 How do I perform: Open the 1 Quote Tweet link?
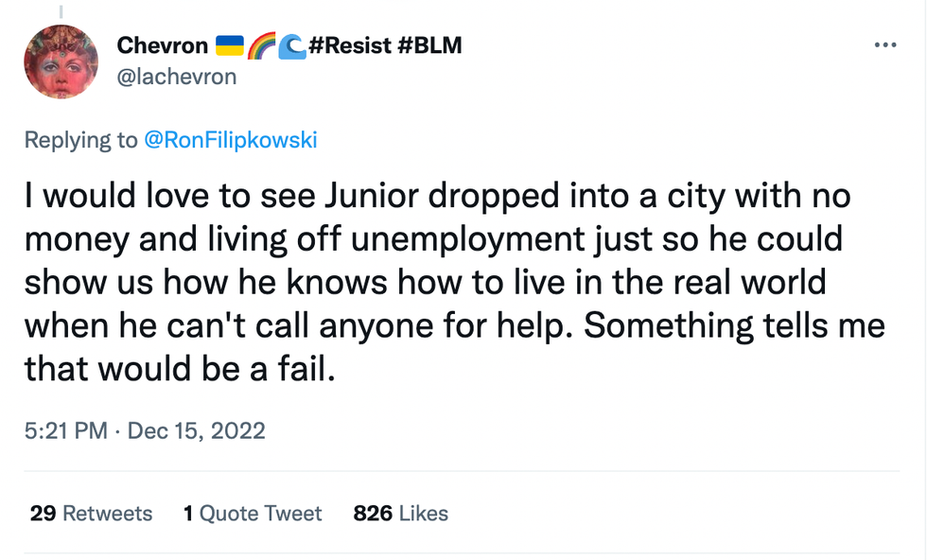pos(253,514)
